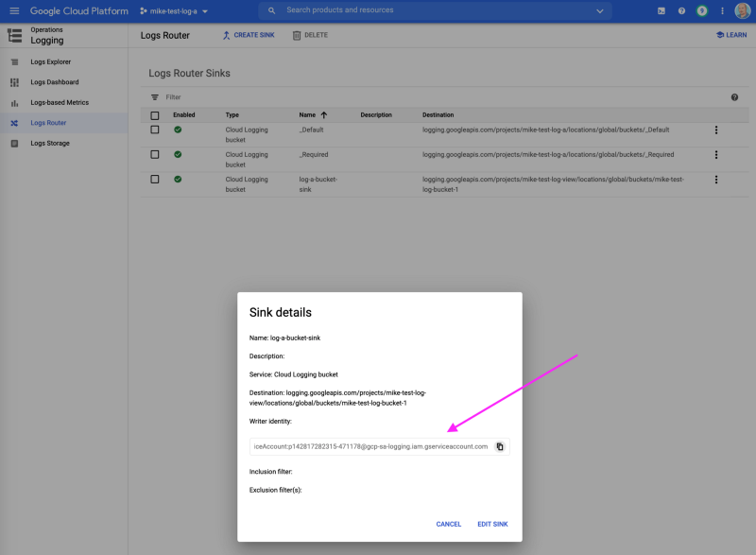Click the Logs Storage sidebar icon

(14, 143)
